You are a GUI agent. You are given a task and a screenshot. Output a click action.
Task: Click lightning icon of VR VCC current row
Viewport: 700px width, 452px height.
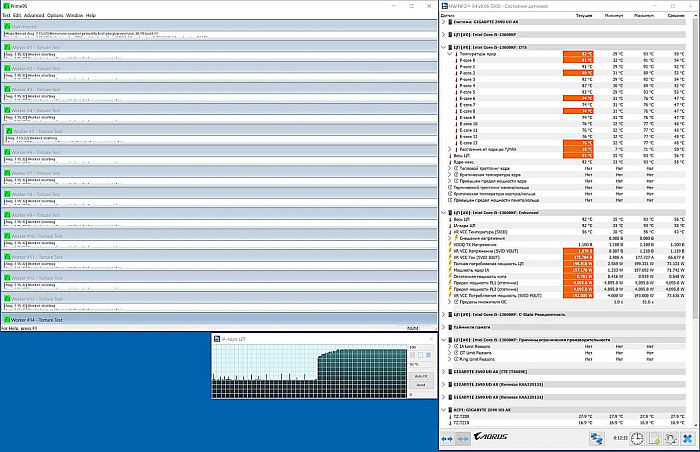coord(450,258)
